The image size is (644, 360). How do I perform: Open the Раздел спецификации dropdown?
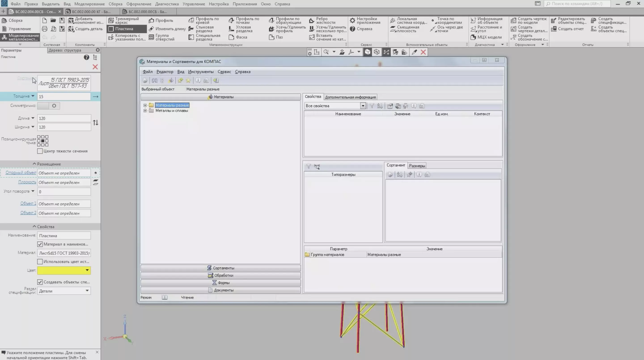click(x=87, y=291)
